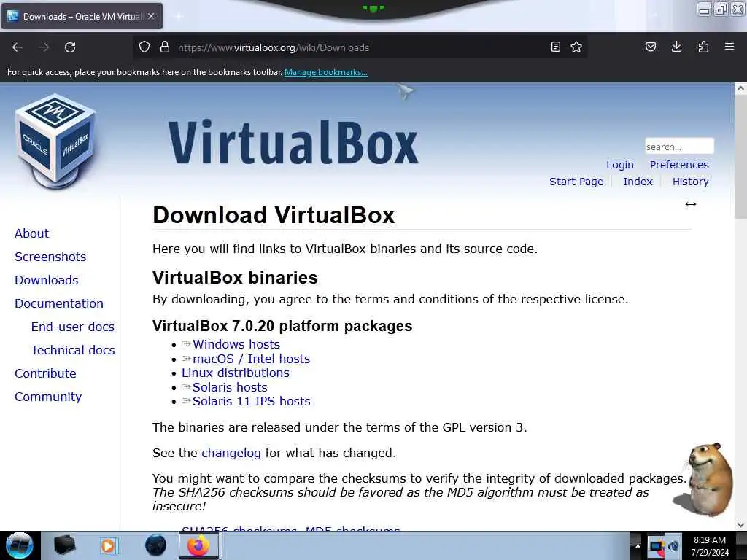This screenshot has height=560, width=747.
Task: Open Screenshots in the sidebar
Action: (x=50, y=257)
